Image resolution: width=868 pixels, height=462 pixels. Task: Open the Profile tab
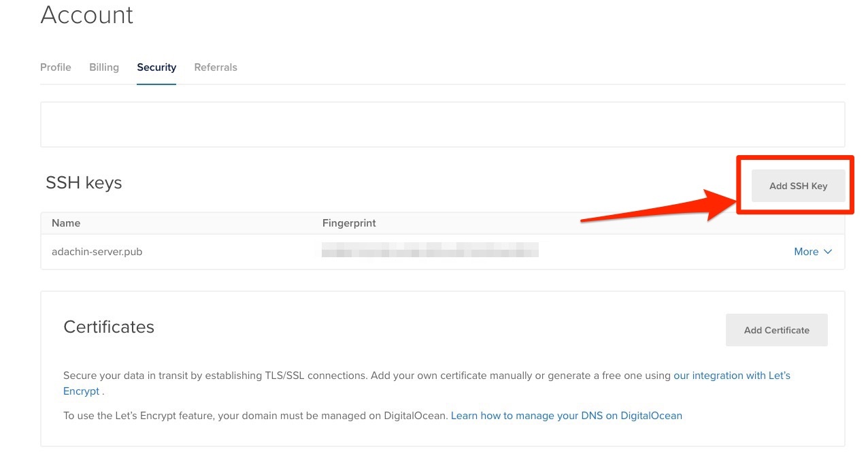tap(56, 67)
